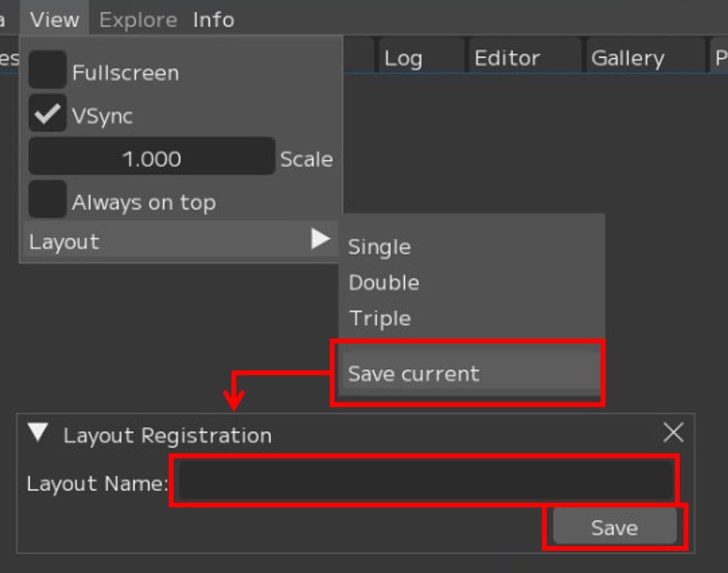Choose the Double layout option
The width and height of the screenshot is (728, 573).
point(384,283)
